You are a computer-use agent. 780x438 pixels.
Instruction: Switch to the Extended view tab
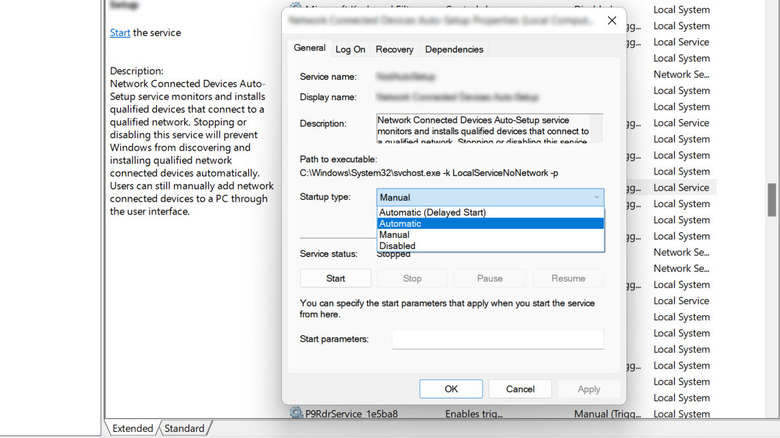tap(132, 429)
